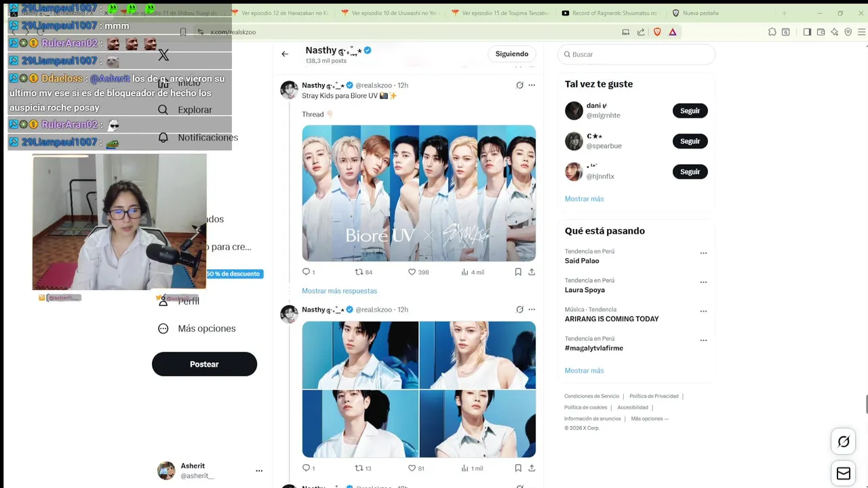Toggle the browser sidebar panel icon
This screenshot has width=868, height=488.
click(807, 32)
